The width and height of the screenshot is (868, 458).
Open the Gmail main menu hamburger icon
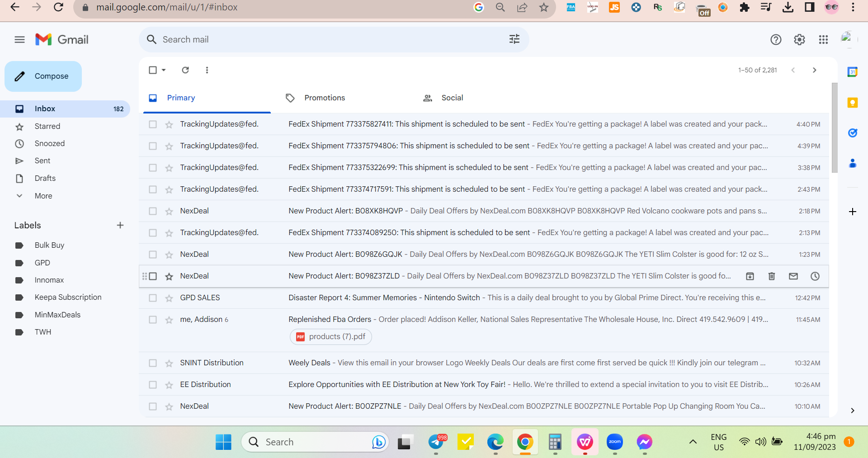(19, 40)
